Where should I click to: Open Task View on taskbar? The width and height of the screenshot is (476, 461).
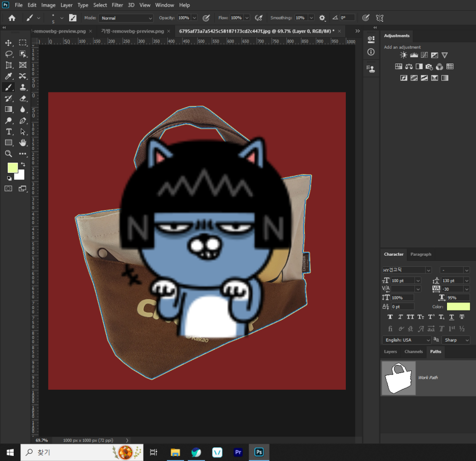pos(154,452)
